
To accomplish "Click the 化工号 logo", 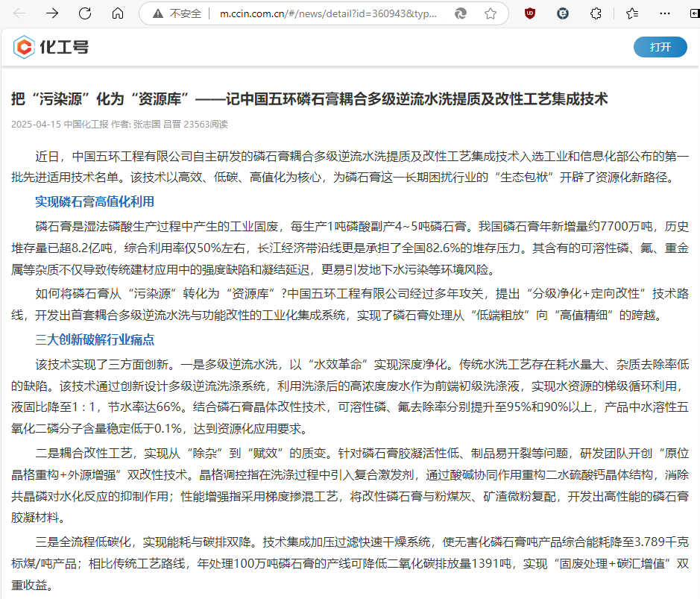I will (51, 47).
